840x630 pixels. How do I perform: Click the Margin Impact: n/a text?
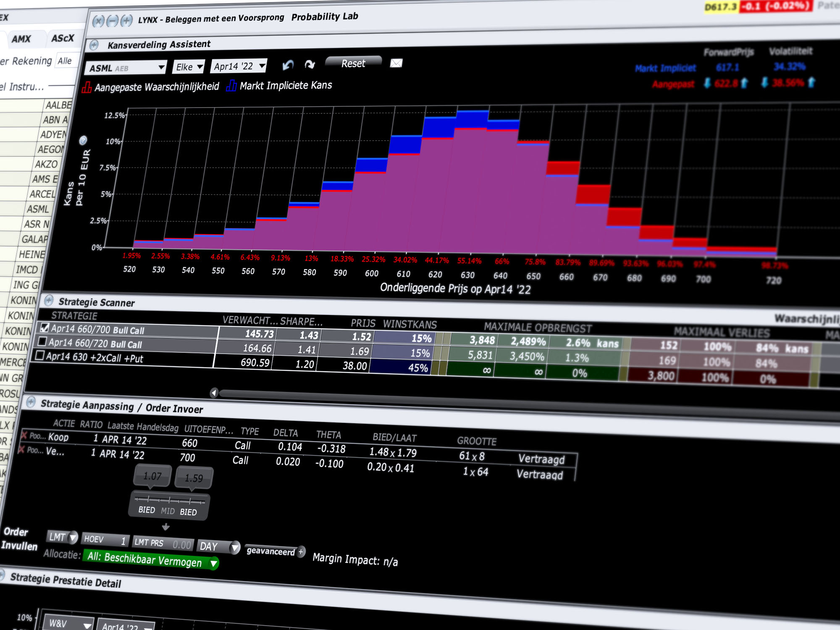(x=355, y=559)
